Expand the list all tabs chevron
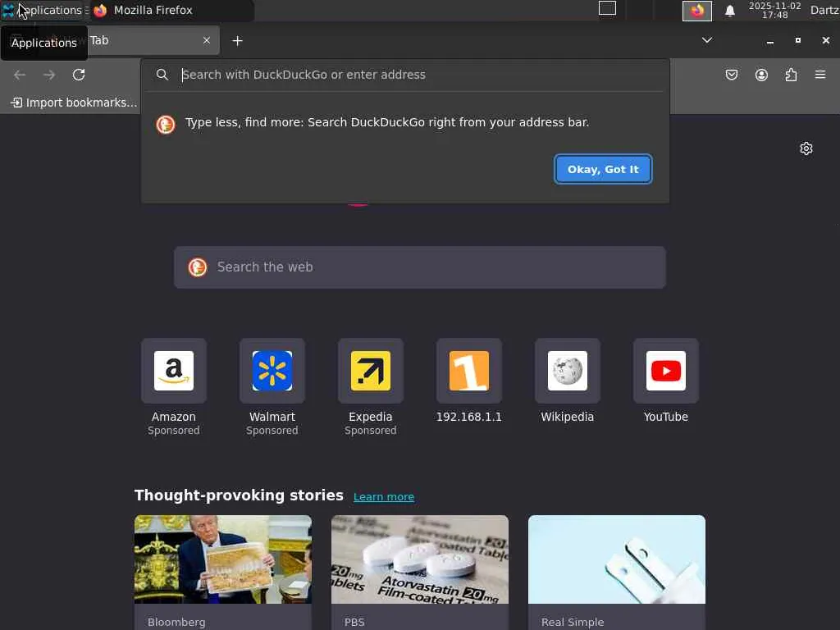 pyautogui.click(x=707, y=40)
